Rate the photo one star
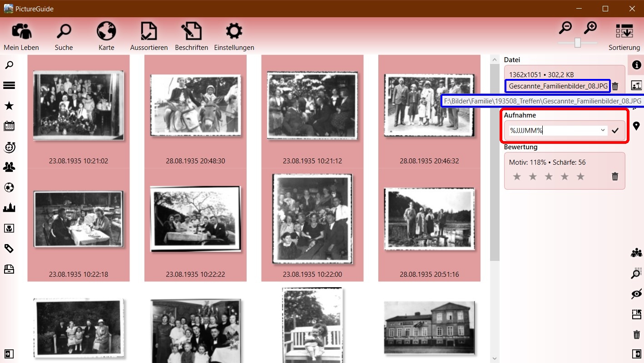The width and height of the screenshot is (644, 363). [517, 177]
